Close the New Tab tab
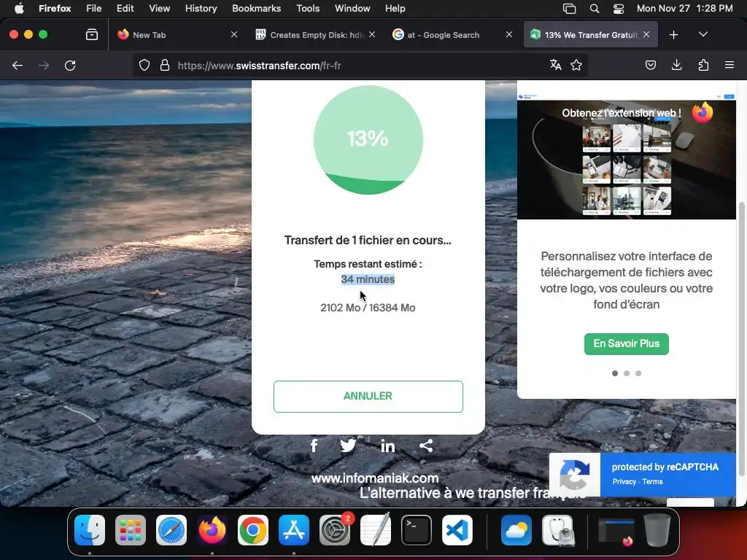This screenshot has width=747, height=560. [x=234, y=35]
